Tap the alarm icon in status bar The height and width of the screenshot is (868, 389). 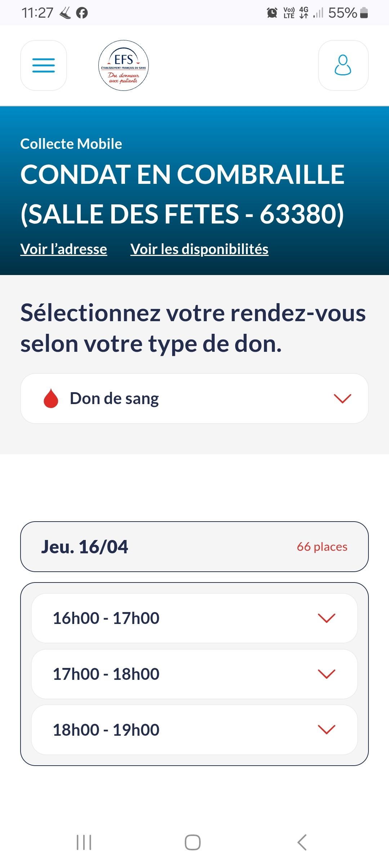[272, 13]
